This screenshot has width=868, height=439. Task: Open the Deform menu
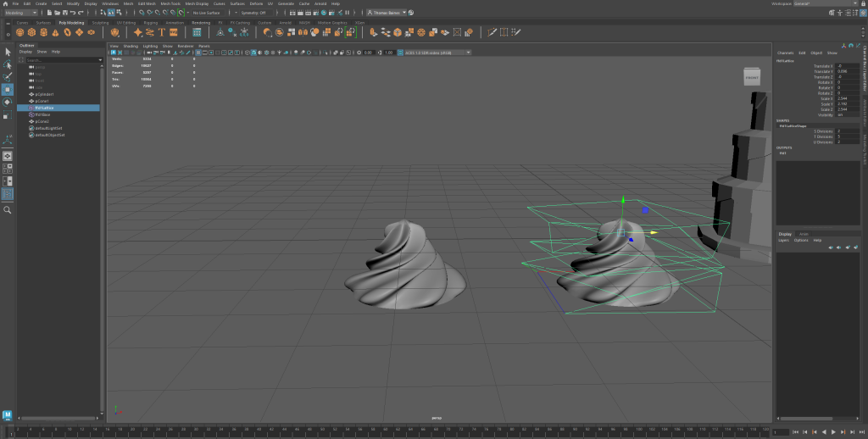[x=256, y=4]
